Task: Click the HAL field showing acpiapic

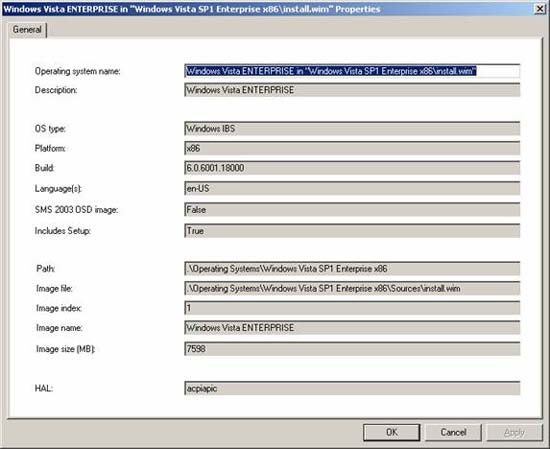Action: tap(352, 388)
